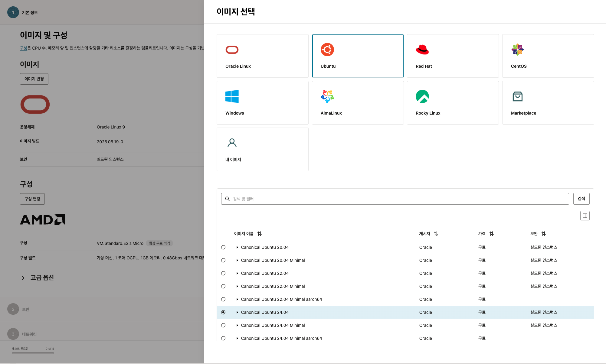Viewport: 606px width, 364px height.
Task: Pick the Rocky Linux logo icon
Action: coord(422,96)
